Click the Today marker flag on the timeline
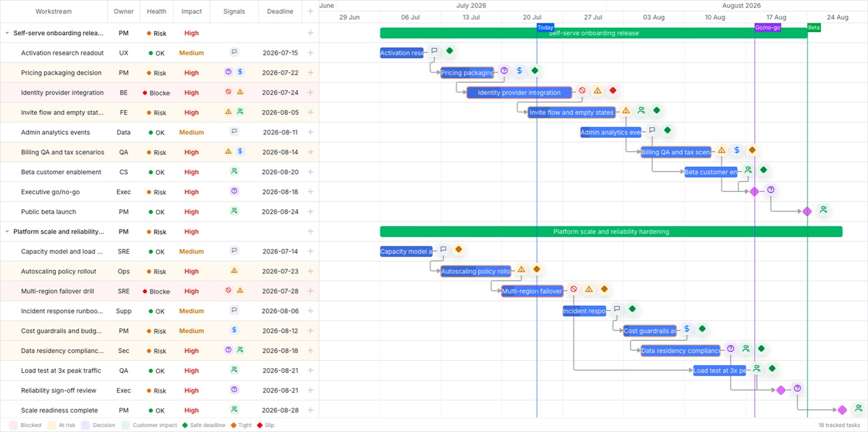This screenshot has height=432, width=868. coord(545,27)
